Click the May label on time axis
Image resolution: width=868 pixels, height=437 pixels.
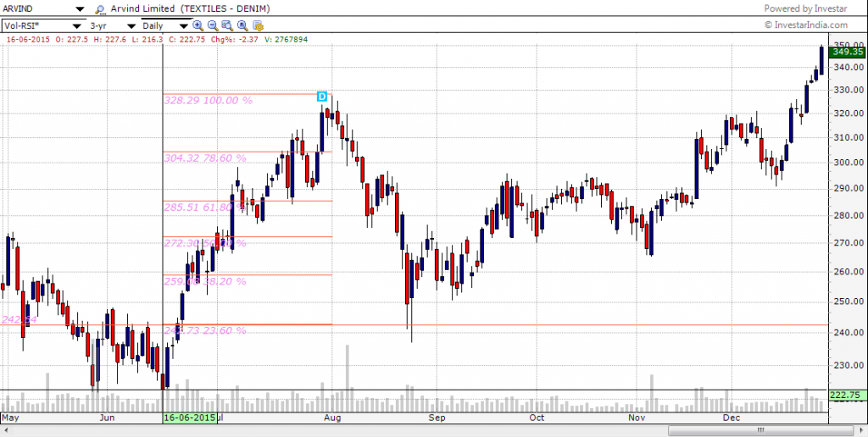pos(10,418)
